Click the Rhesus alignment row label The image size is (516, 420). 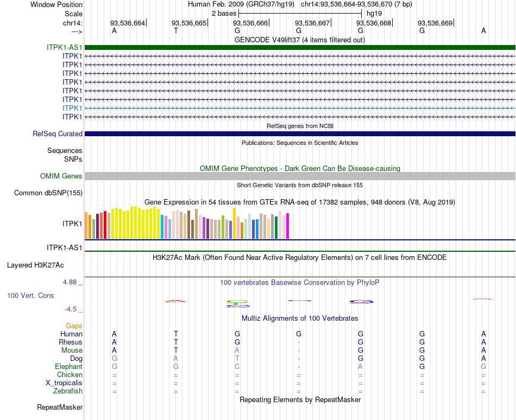pos(71,342)
